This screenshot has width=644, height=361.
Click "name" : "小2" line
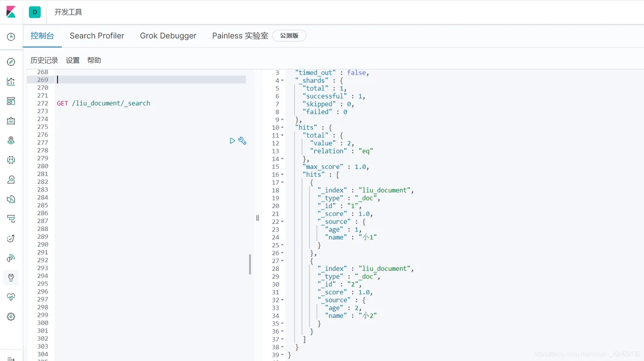[x=351, y=315]
